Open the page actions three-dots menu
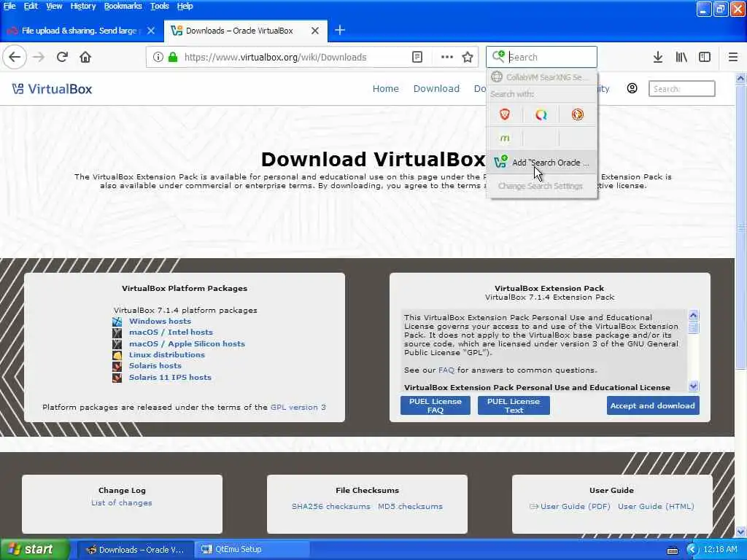747x560 pixels. (x=447, y=57)
